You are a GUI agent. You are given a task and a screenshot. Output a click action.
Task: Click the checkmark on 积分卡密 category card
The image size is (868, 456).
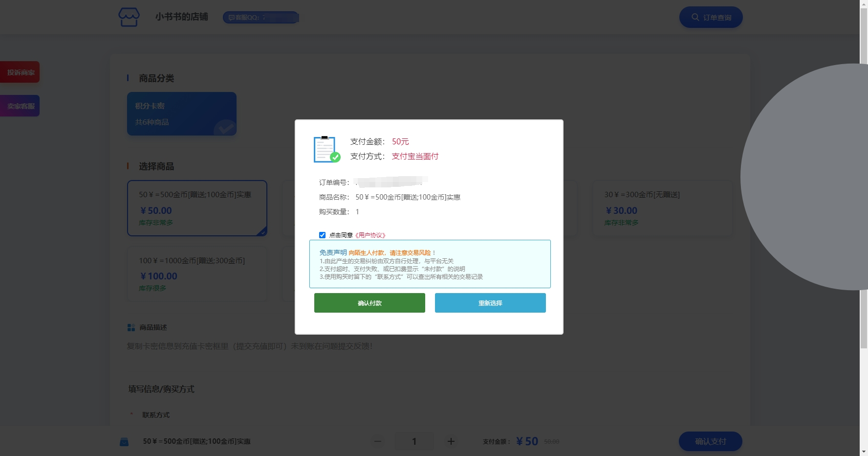[225, 128]
